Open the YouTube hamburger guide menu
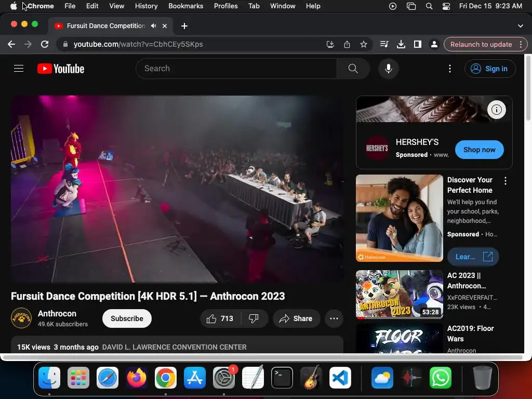The width and height of the screenshot is (532, 399). tap(19, 69)
